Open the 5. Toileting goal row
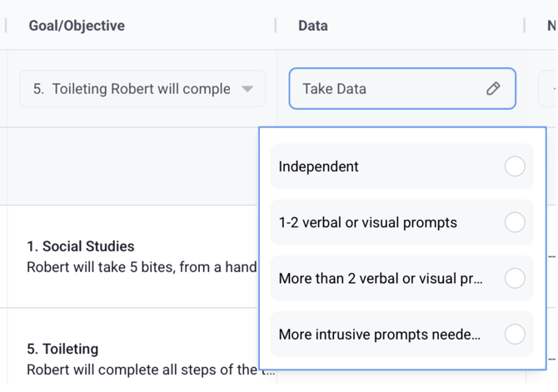 [62, 349]
